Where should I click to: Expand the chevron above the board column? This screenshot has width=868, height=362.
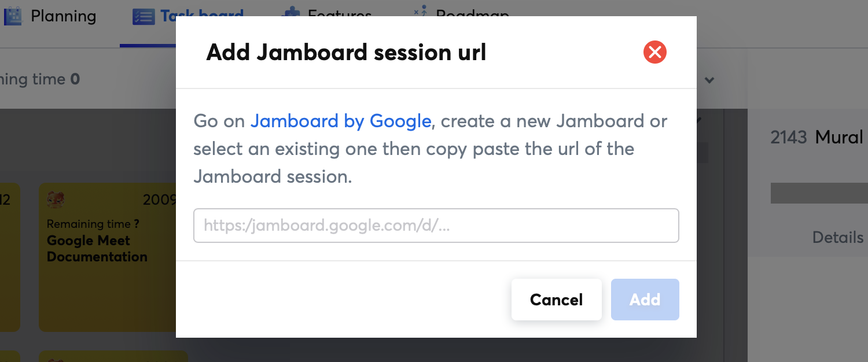click(x=710, y=80)
